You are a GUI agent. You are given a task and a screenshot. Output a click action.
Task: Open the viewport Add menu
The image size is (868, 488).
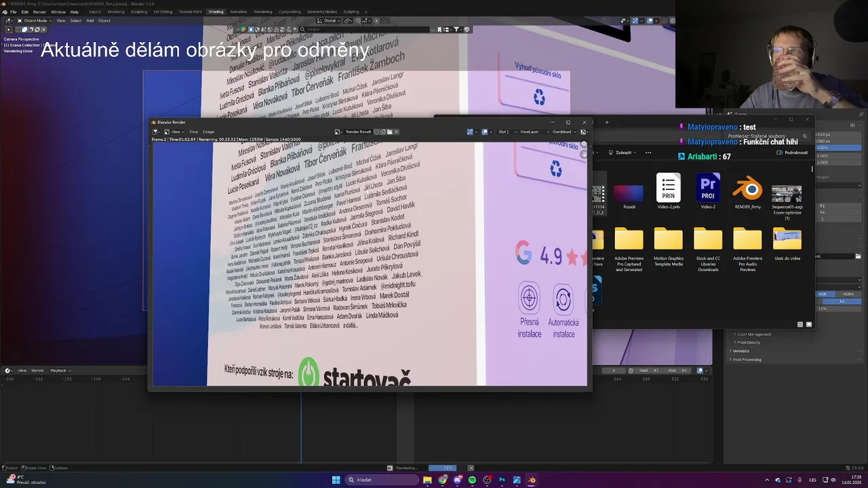tap(90, 20)
